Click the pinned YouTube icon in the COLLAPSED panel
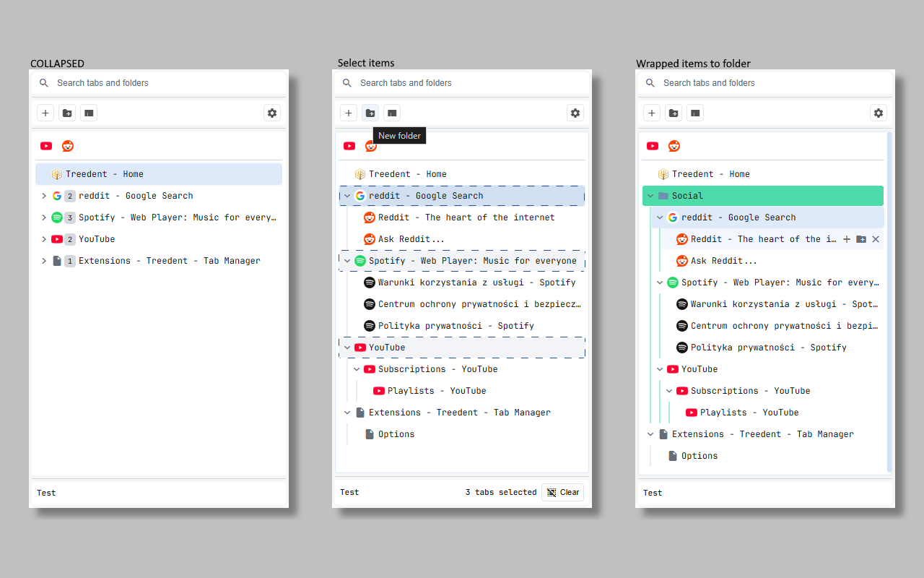This screenshot has height=578, width=924. [x=46, y=146]
